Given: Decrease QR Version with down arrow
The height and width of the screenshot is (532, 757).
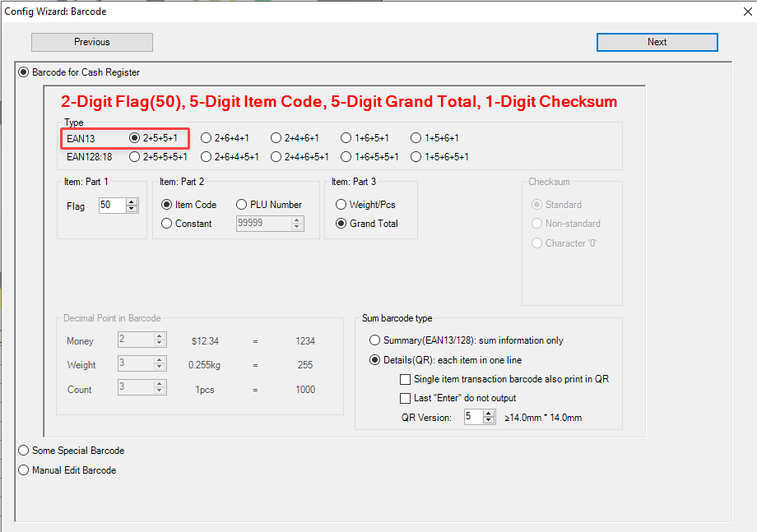Looking at the screenshot, I should tap(489, 420).
